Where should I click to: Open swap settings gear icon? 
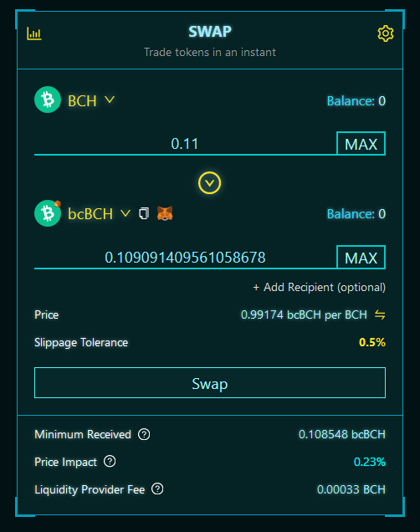(386, 33)
